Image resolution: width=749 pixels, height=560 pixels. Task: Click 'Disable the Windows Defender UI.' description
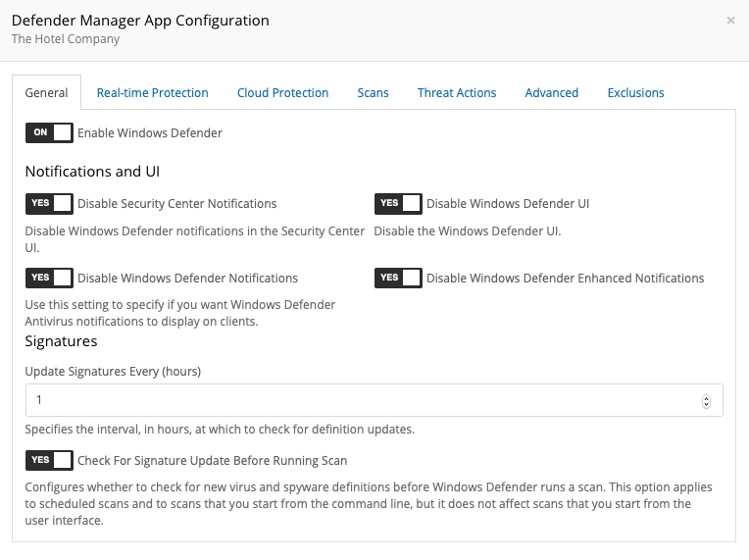tap(468, 231)
